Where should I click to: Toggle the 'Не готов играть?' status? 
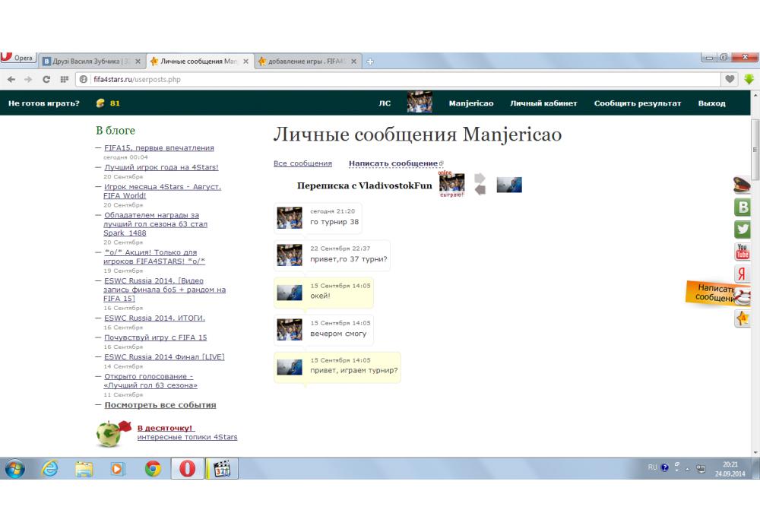43,103
